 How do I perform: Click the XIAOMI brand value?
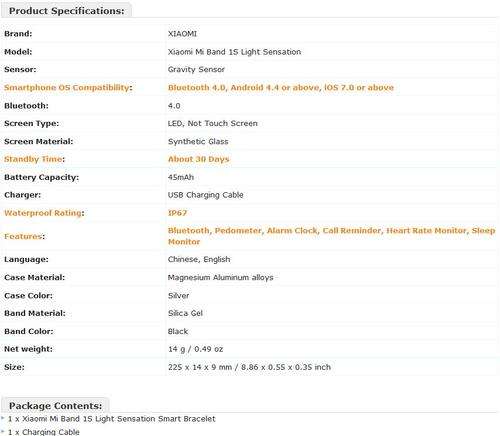point(182,34)
